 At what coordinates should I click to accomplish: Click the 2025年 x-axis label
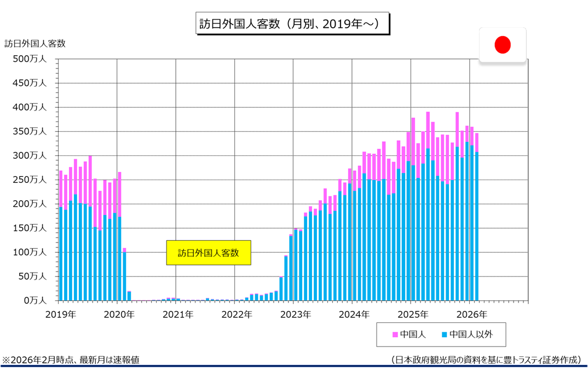point(413,315)
